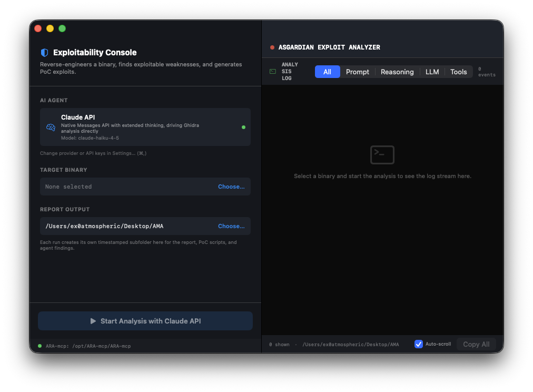Click 'Change provider or API keys in Settings' hint
Image resolution: width=533 pixels, height=392 pixels.
93,153
